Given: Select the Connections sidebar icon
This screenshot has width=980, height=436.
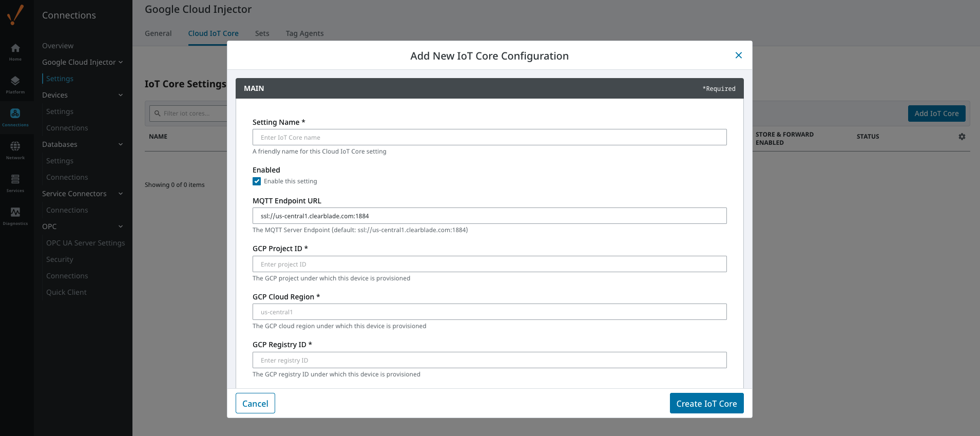Looking at the screenshot, I should [x=15, y=114].
